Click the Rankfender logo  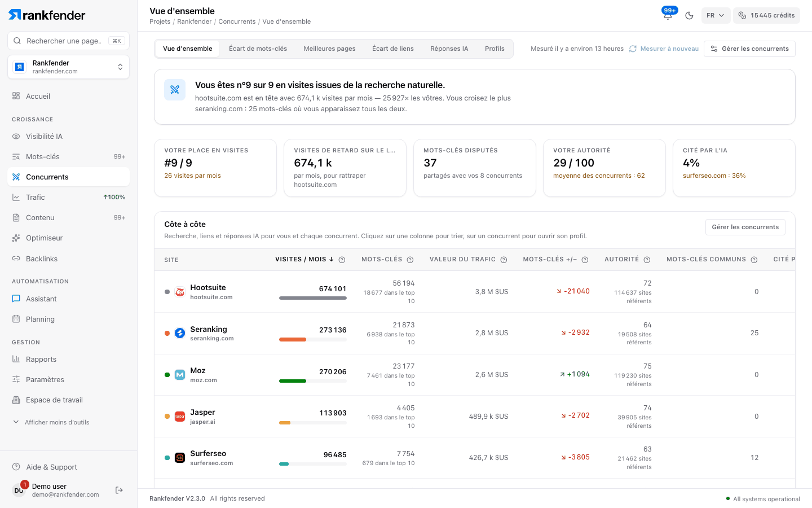click(x=47, y=15)
